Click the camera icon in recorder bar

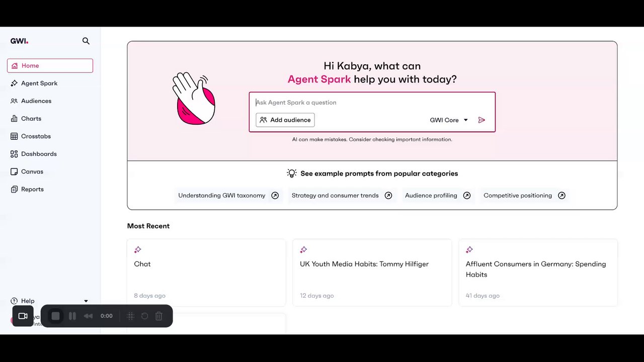coord(23,316)
